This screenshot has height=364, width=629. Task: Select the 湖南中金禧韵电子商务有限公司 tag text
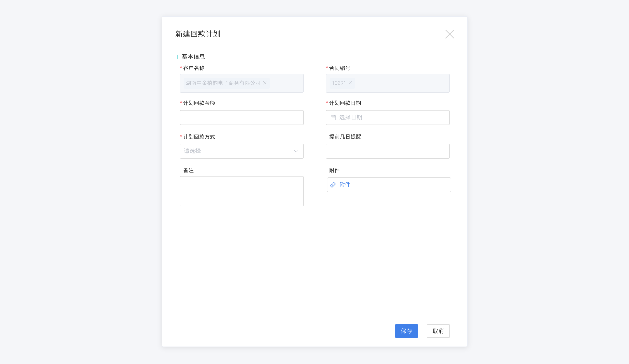pyautogui.click(x=223, y=83)
